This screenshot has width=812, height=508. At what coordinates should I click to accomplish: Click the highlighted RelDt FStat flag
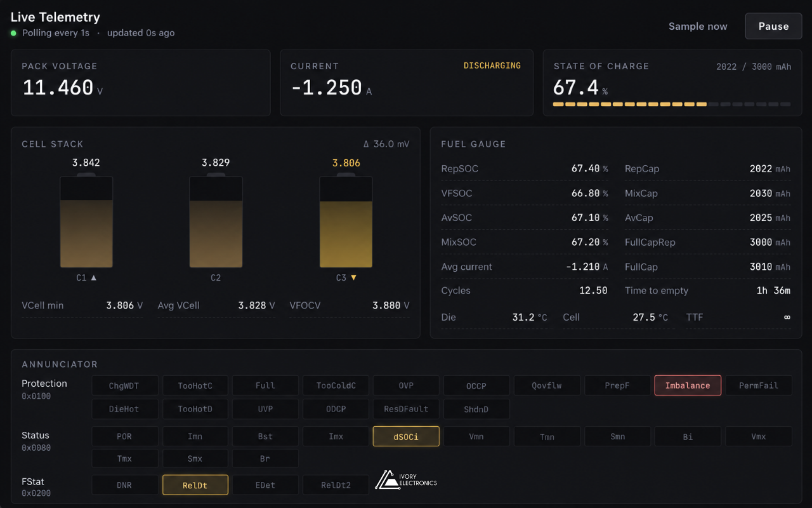[x=195, y=485]
